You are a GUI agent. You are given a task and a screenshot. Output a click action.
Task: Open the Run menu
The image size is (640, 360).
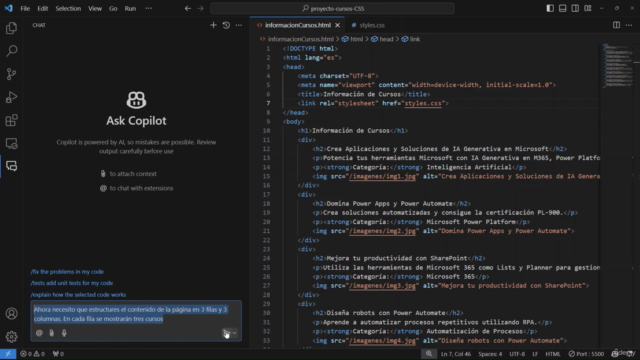[x=130, y=8]
